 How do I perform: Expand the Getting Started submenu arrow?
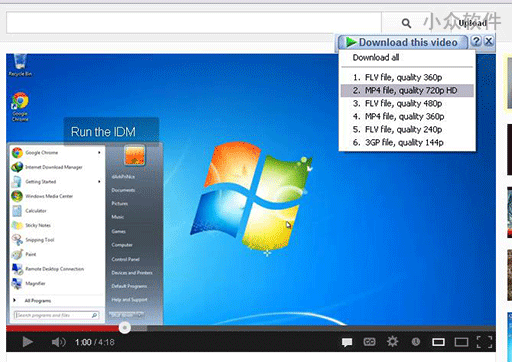[x=99, y=182]
